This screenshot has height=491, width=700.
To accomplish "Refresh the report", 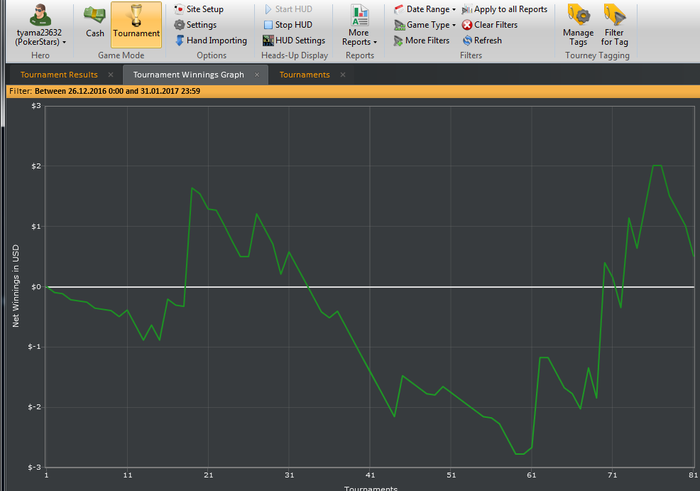I will pos(482,41).
